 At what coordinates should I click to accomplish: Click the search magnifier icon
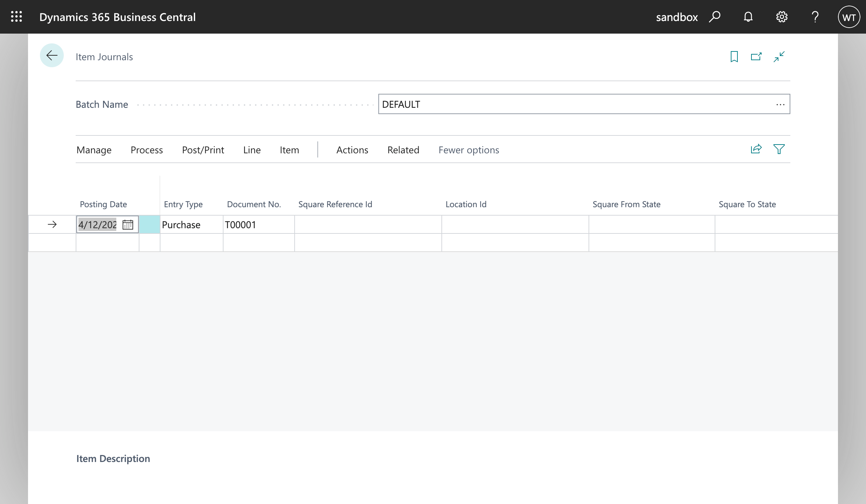[715, 17]
